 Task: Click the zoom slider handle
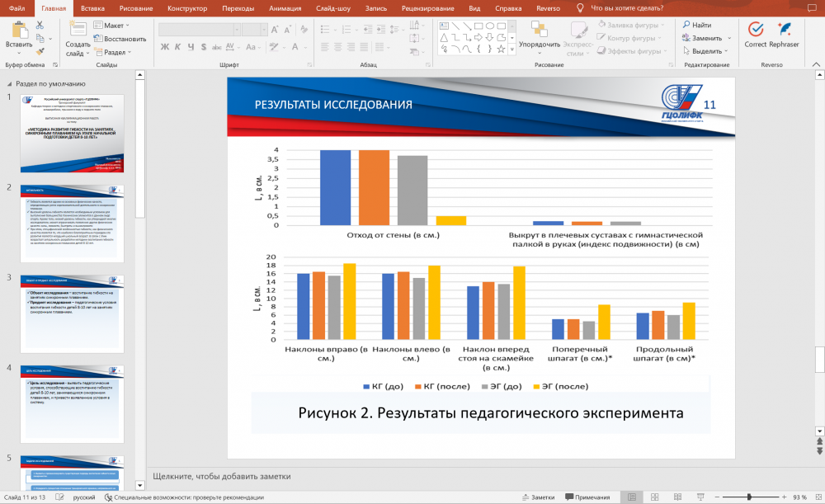pos(749,497)
